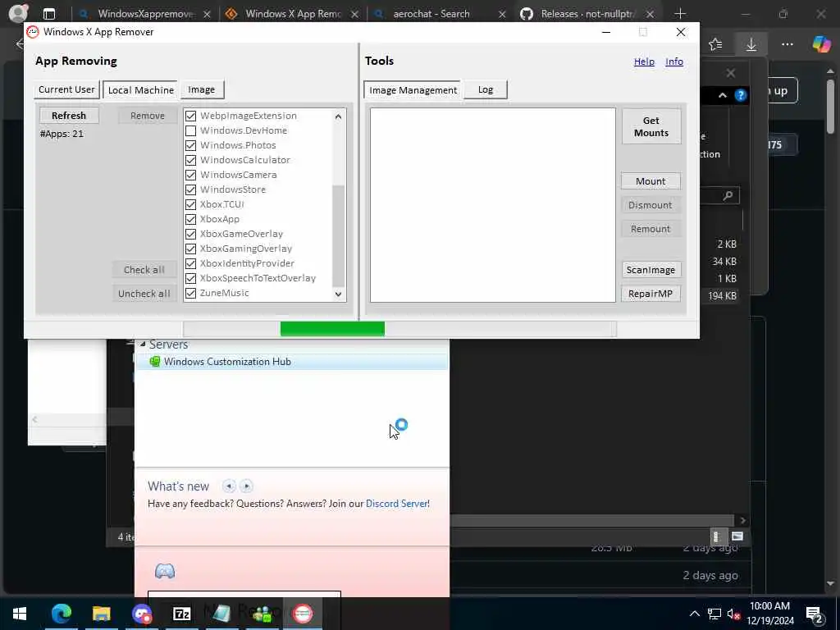Screen dimensions: 840x630
Task: Click the ScanImage button
Action: pos(651,270)
